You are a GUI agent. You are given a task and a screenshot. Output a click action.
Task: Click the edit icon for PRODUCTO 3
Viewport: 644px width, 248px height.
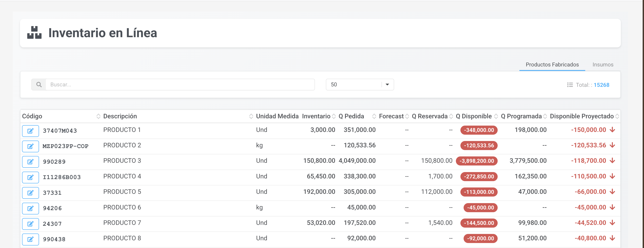(x=30, y=162)
